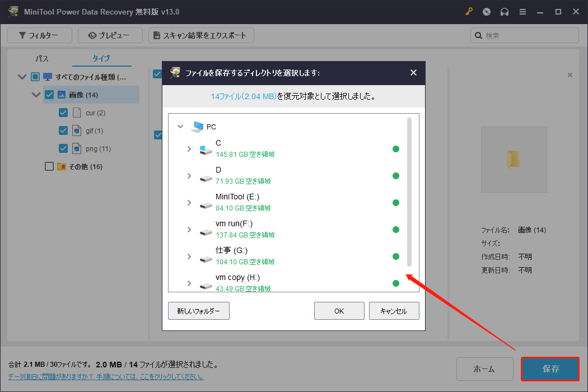Click the drive icon for MiniTool (E:)
The image size is (588, 392).
(x=206, y=206)
